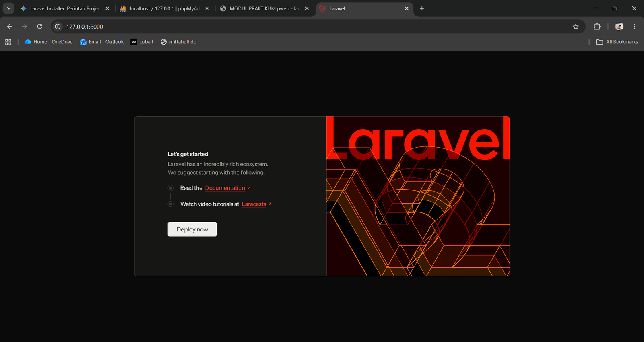
Task: Click the OneDrive cloud bookmark icon
Action: (28, 42)
